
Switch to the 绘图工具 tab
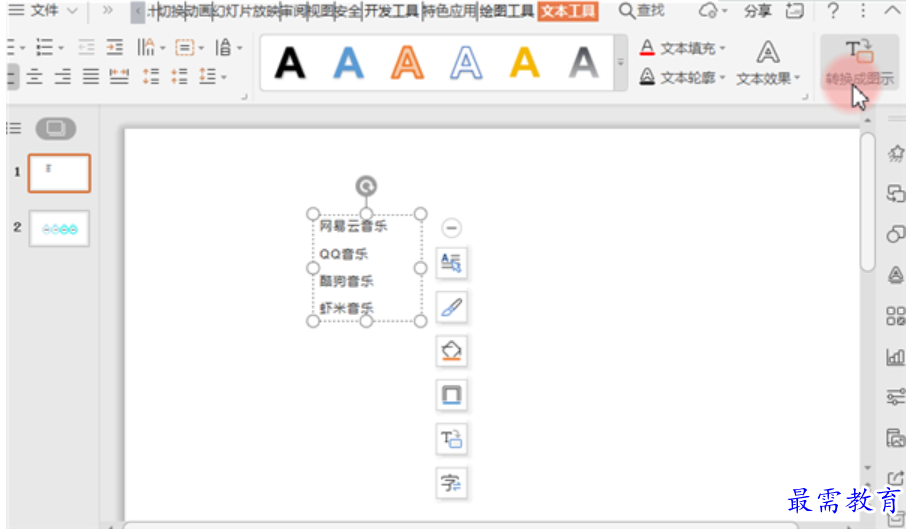[507, 10]
